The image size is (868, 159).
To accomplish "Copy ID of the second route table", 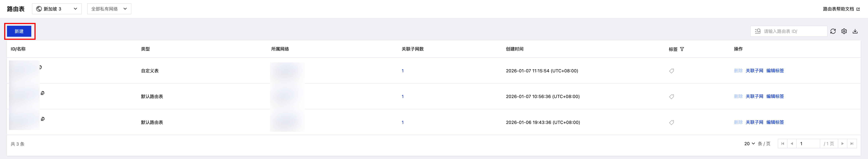I will coord(43,93).
